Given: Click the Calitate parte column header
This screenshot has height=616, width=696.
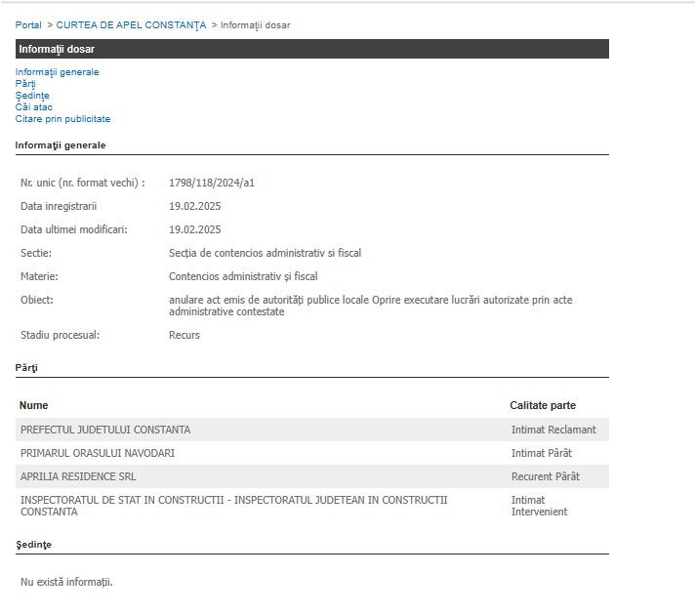Looking at the screenshot, I should click(543, 405).
